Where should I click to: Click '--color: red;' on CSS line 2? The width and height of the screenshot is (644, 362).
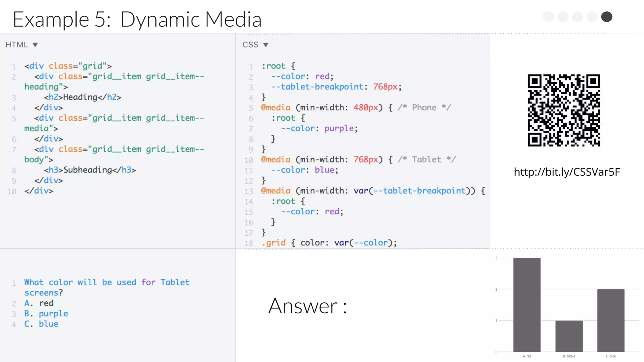[303, 76]
